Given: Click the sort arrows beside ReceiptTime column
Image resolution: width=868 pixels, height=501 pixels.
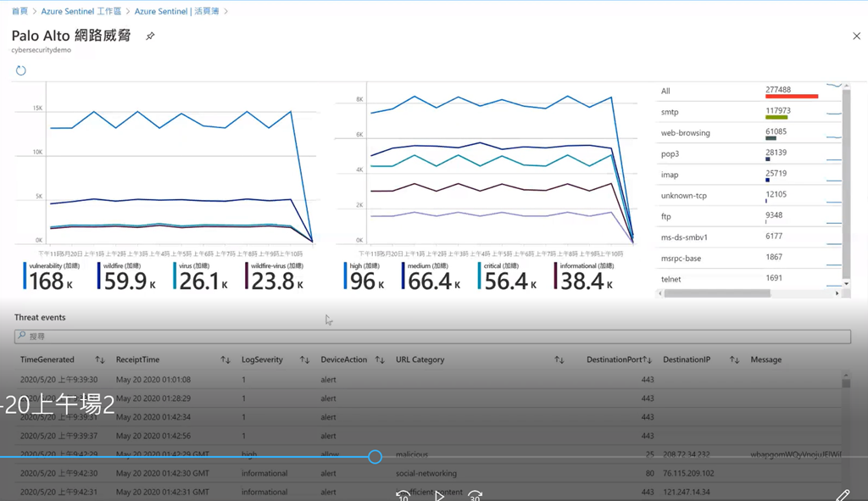Looking at the screenshot, I should coord(225,359).
